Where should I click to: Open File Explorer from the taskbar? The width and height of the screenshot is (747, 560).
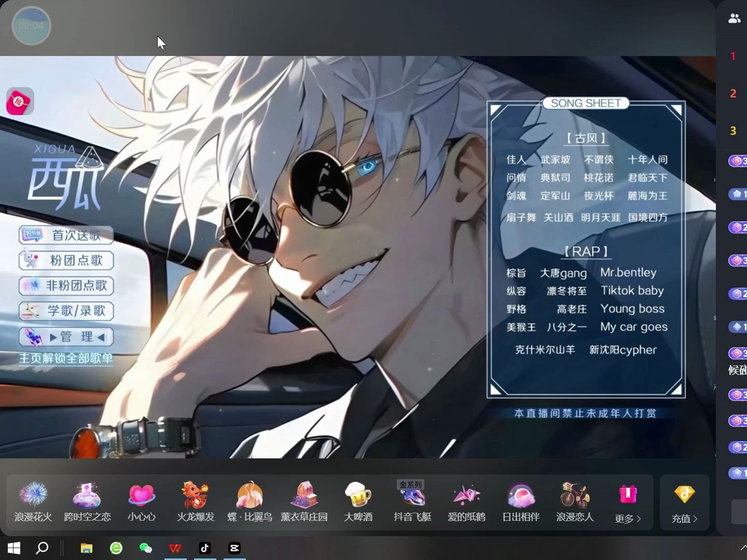tap(86, 548)
